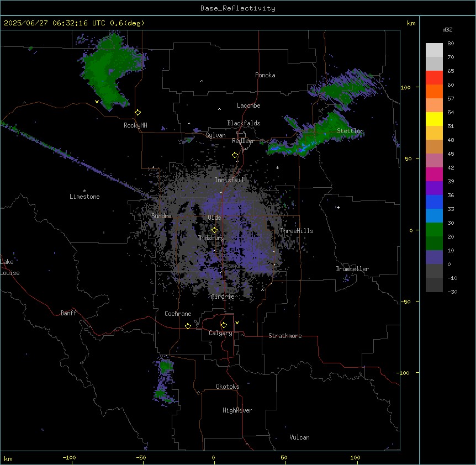This screenshot has height=465, width=476.
Task: Click the Didsbury town label
Action: (x=211, y=238)
